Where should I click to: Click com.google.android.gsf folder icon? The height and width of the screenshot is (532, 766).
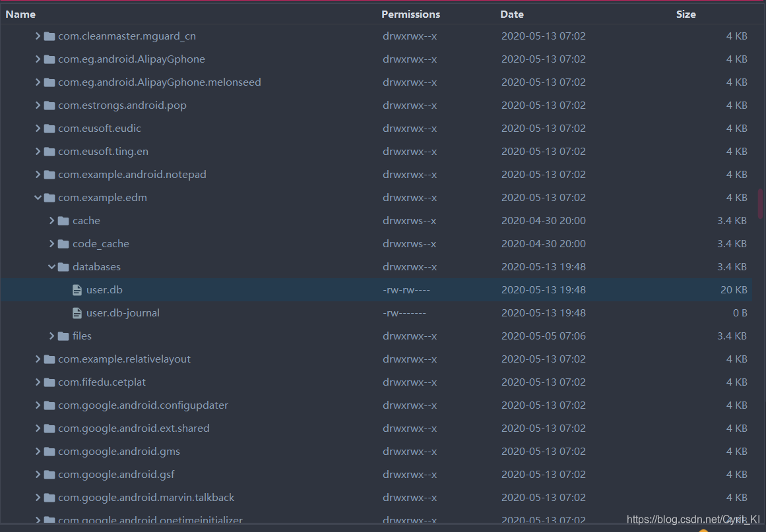(49, 475)
